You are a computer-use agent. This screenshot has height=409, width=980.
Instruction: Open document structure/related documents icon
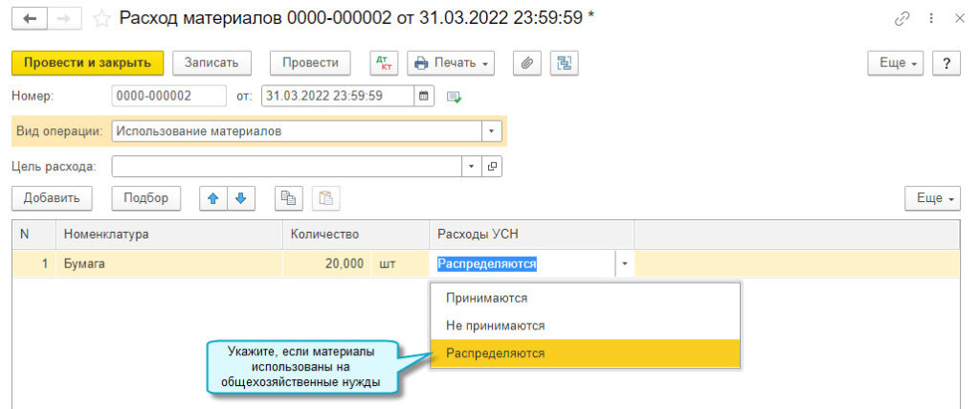(x=565, y=63)
